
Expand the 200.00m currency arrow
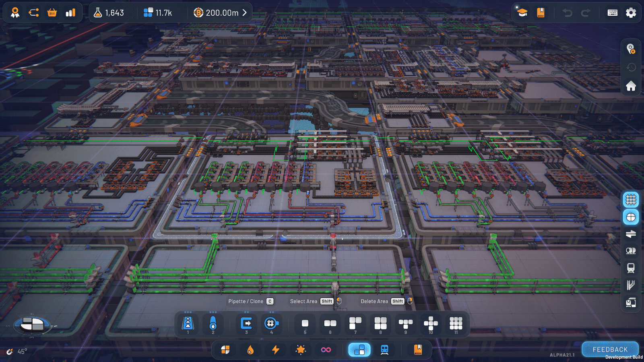(244, 12)
